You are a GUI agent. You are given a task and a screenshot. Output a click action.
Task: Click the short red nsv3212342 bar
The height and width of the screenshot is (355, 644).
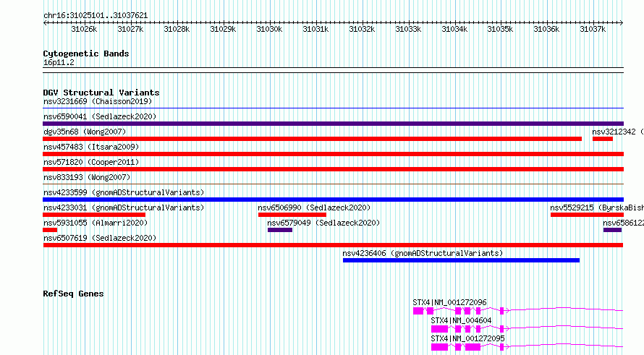603,139
